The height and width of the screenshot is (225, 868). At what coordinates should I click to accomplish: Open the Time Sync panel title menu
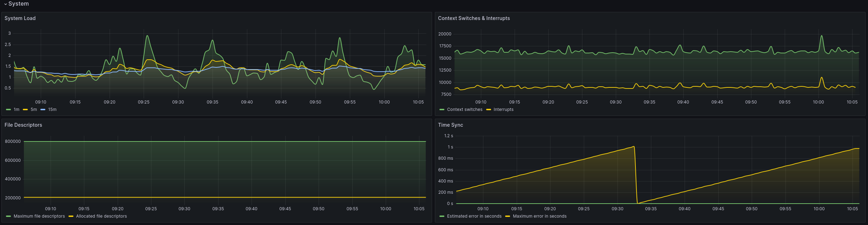450,125
